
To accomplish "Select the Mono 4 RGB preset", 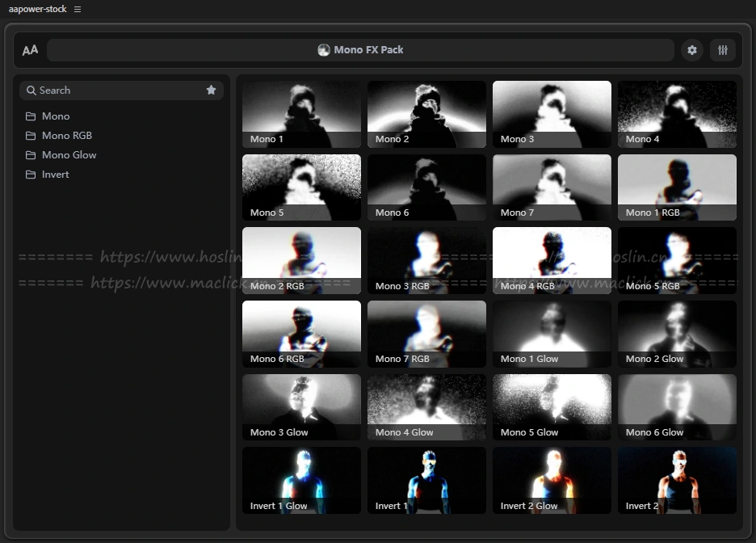I will [552, 260].
